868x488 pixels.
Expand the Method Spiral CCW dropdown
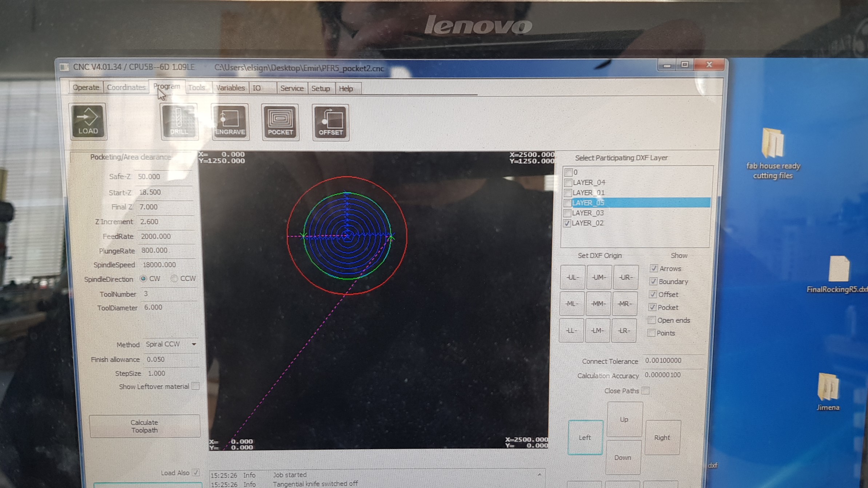(x=194, y=344)
